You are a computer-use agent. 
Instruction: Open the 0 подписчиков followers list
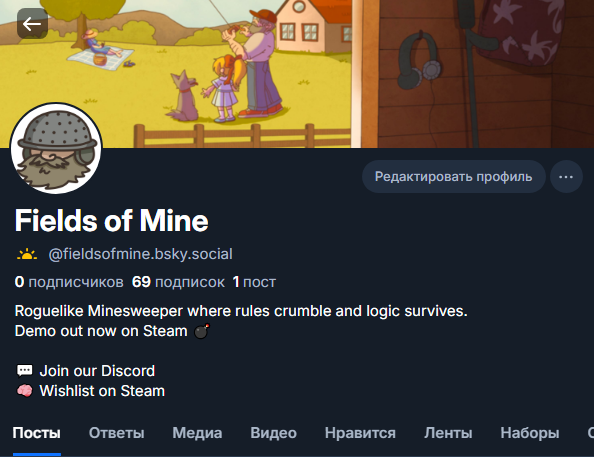69,282
